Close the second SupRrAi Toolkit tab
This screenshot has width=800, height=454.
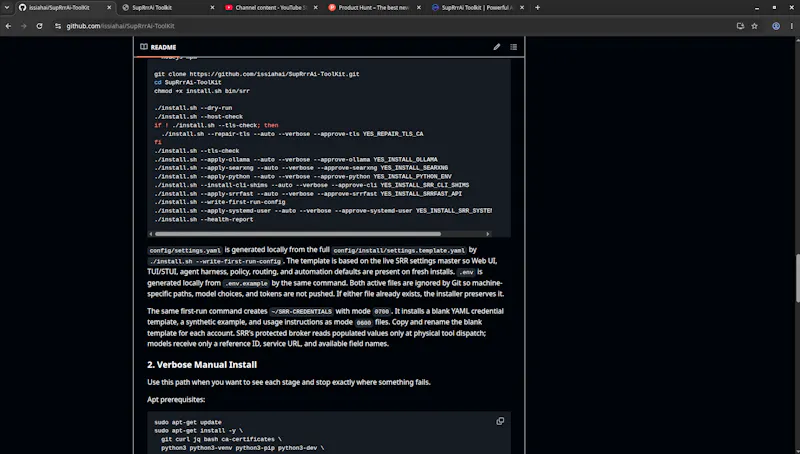coord(212,8)
